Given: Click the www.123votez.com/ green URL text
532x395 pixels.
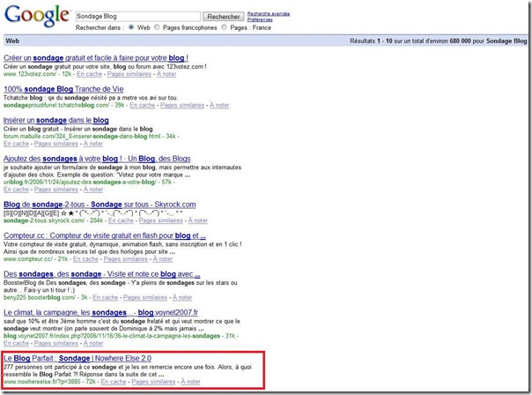Looking at the screenshot, I should (x=30, y=74).
